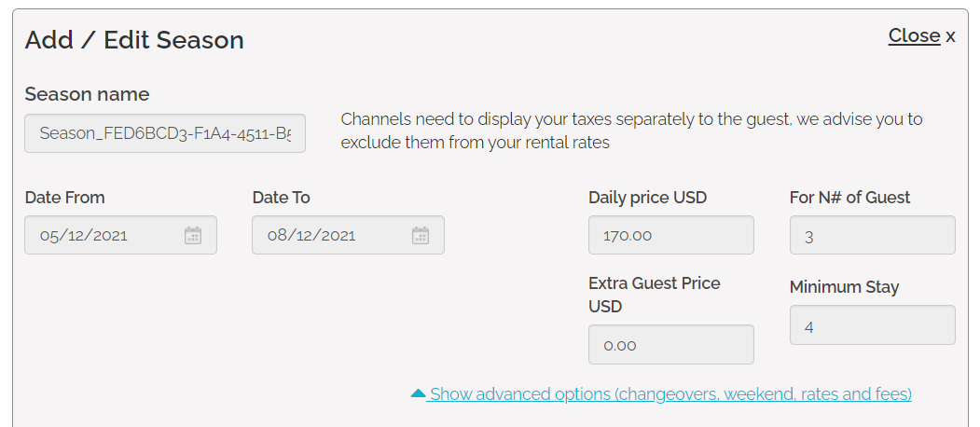Expand Show advanced options link
The image size is (980, 427).
[670, 394]
